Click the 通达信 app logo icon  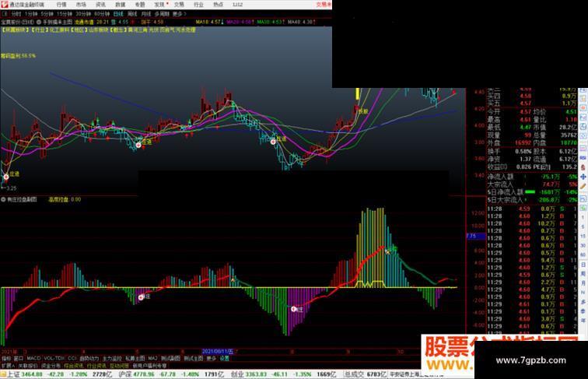[5, 5]
